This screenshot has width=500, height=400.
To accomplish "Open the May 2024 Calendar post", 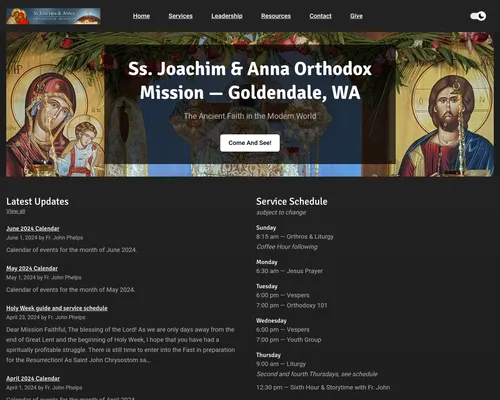I will click(x=32, y=268).
